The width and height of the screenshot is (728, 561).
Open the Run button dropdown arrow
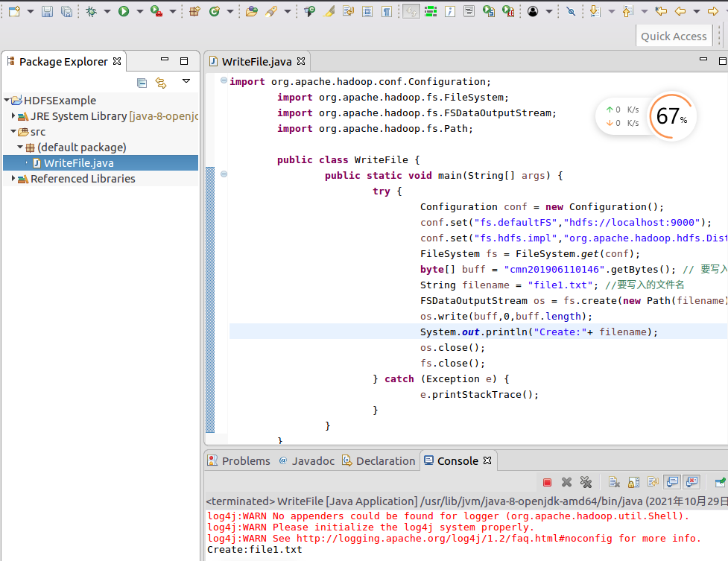[x=139, y=12]
